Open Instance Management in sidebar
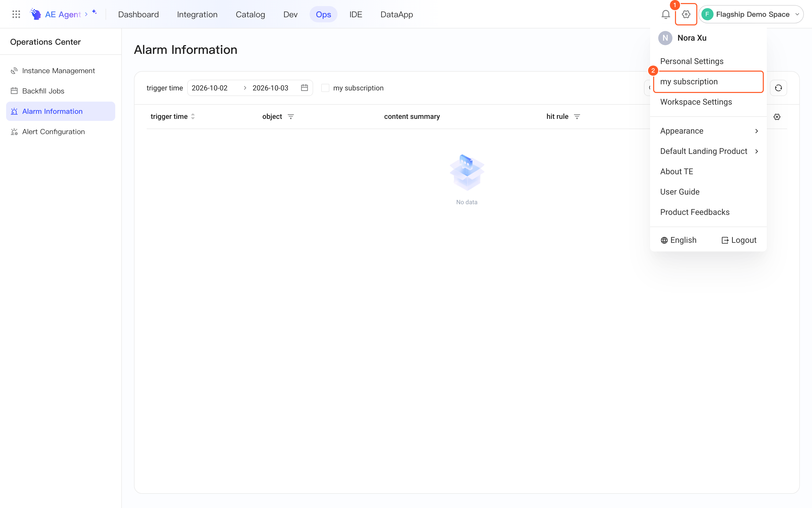Image resolution: width=812 pixels, height=508 pixels. coord(60,71)
